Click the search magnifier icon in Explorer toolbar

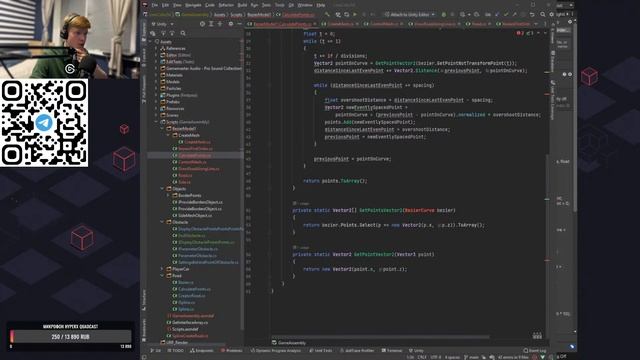183,33
